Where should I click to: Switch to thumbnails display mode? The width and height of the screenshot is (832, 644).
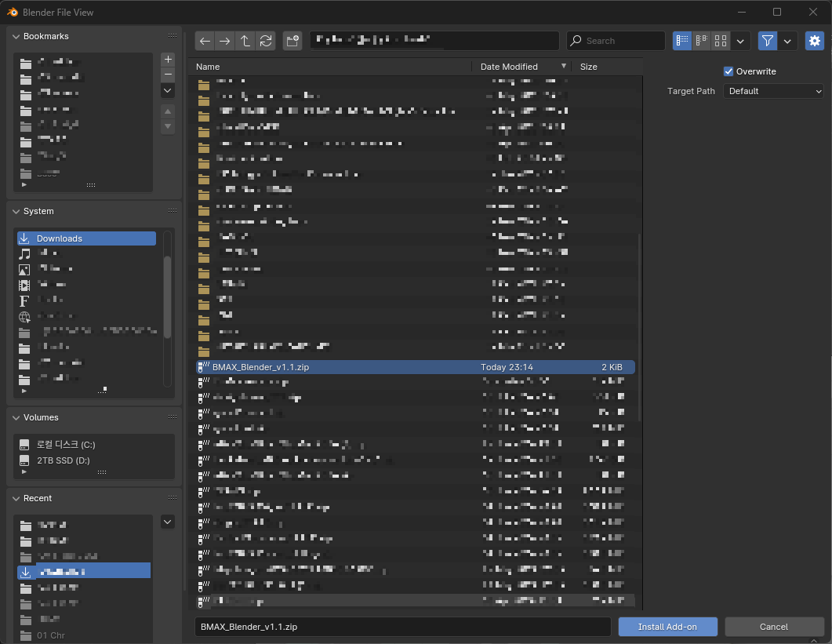[721, 41]
